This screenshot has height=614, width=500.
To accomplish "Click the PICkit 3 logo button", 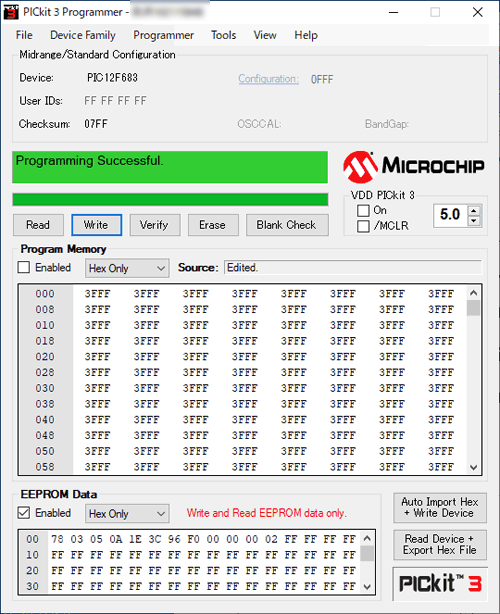I will (x=440, y=584).
